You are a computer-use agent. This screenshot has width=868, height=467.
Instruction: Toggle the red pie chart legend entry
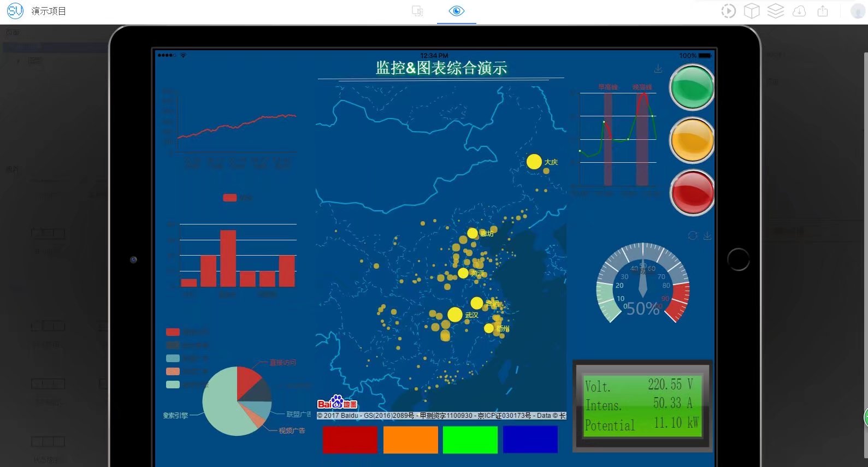173,332
